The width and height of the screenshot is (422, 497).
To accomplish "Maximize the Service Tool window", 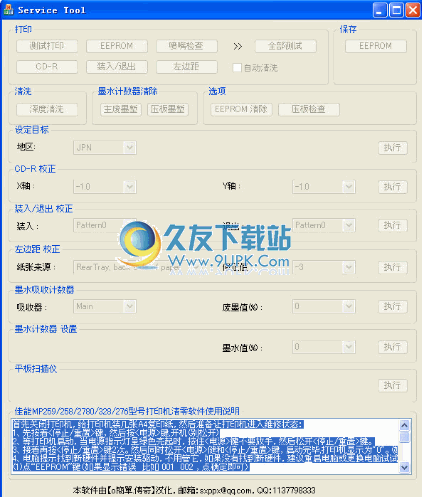I will (x=396, y=10).
